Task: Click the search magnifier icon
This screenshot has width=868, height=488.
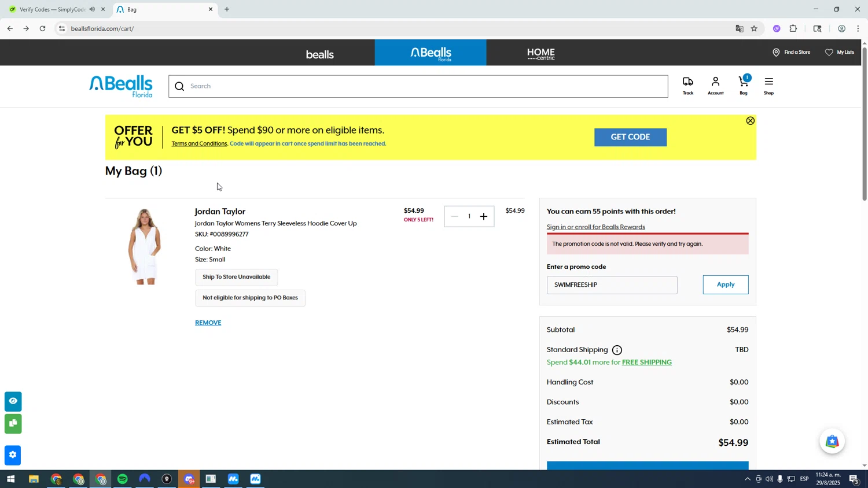Action: pos(179,86)
